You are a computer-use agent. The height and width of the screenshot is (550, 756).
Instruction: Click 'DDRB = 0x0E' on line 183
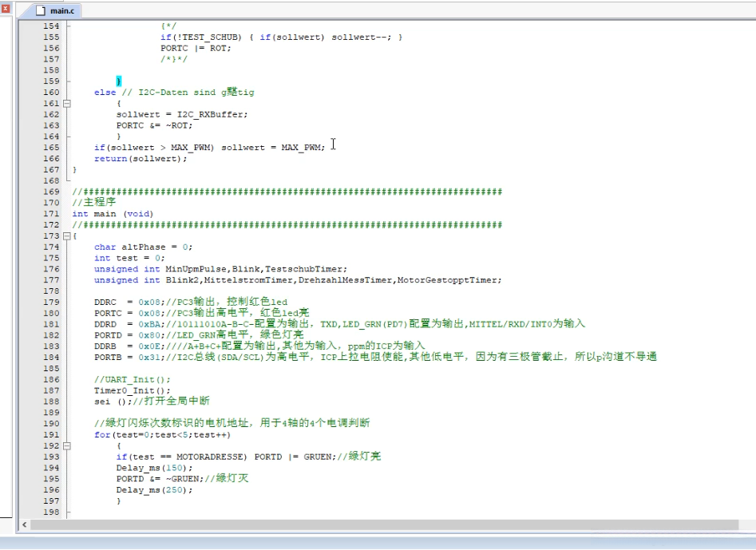(x=129, y=346)
